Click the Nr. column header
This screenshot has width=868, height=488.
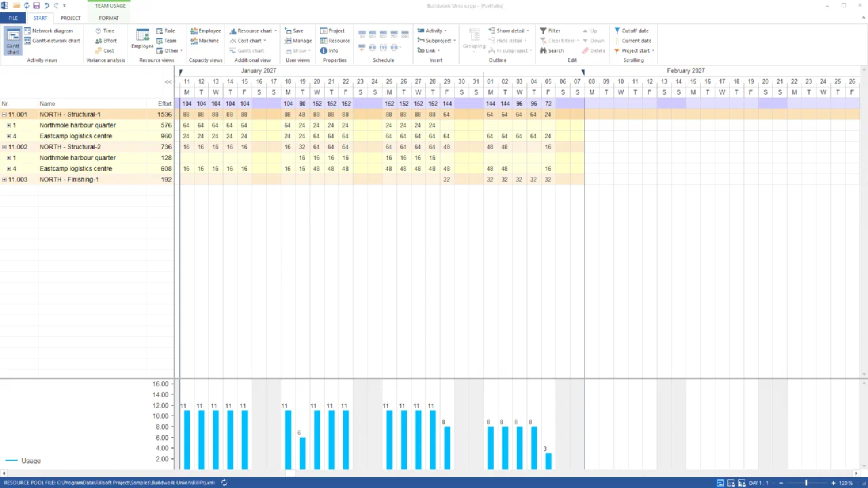(19, 104)
